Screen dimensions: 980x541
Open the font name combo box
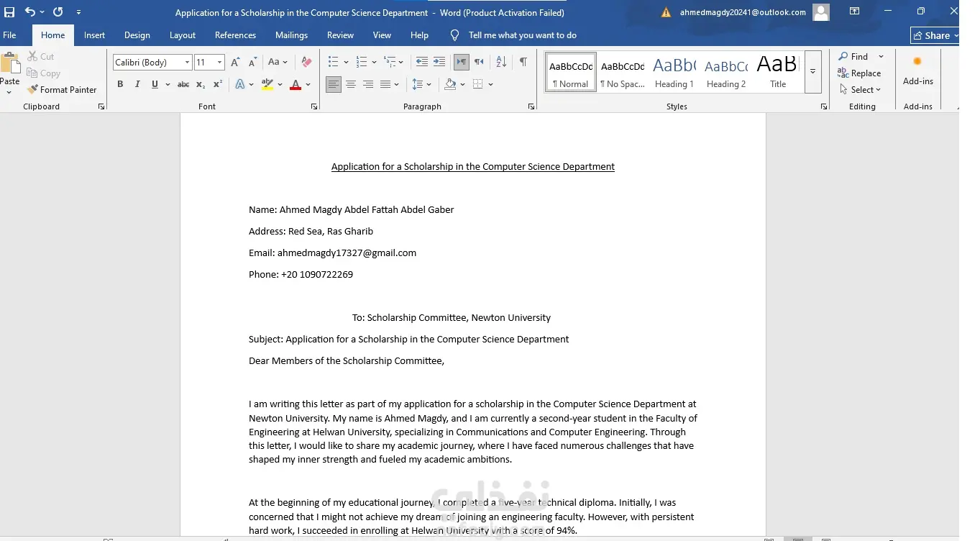pyautogui.click(x=152, y=63)
